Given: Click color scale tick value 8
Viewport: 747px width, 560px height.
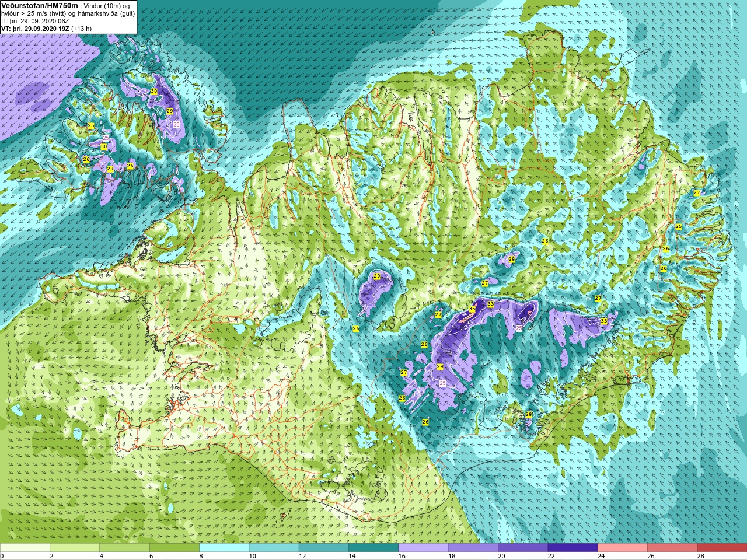Looking at the screenshot, I should [x=201, y=556].
